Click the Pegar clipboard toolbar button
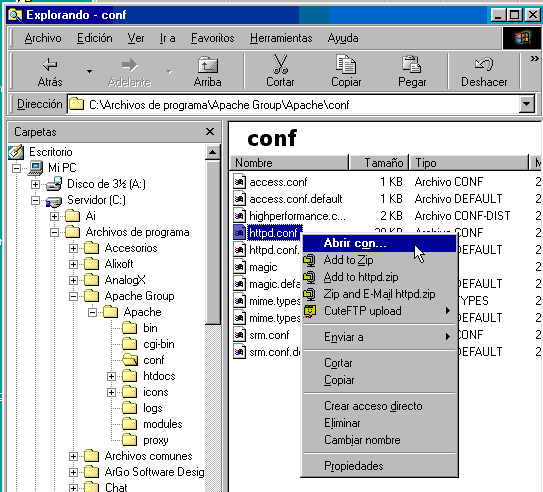This screenshot has height=492, width=543. pos(412,72)
